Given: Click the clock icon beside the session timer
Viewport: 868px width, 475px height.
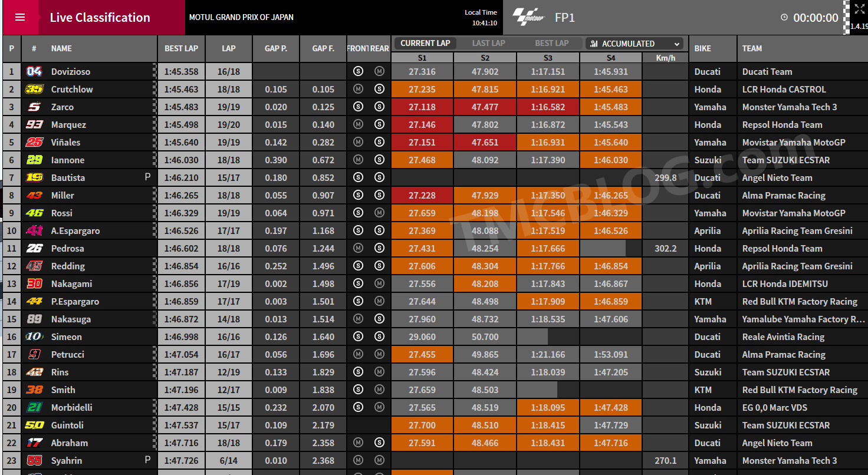Looking at the screenshot, I should (784, 18).
